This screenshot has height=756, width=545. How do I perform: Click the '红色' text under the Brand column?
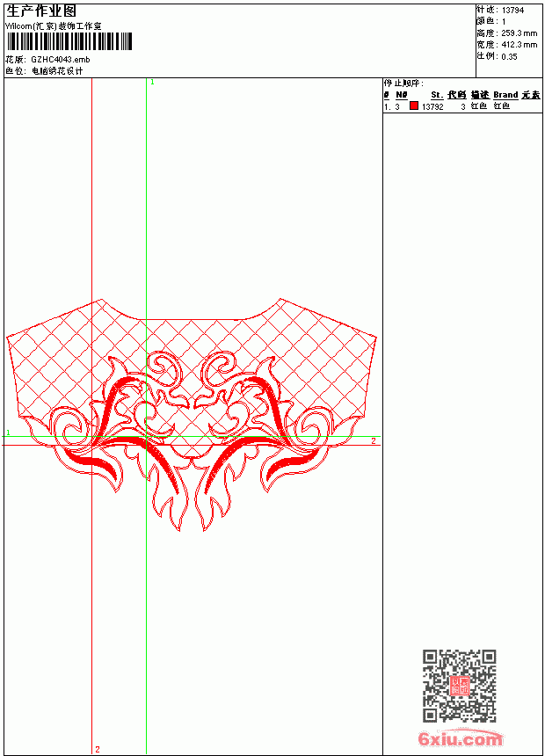click(502, 106)
